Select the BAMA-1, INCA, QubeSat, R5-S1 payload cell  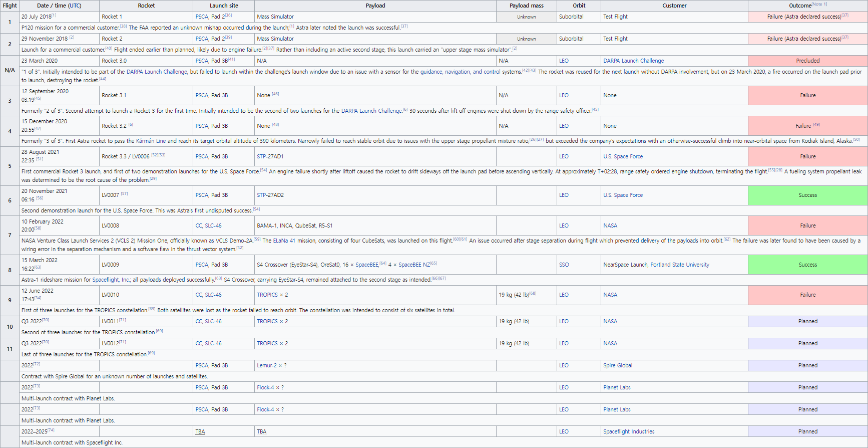pos(375,226)
